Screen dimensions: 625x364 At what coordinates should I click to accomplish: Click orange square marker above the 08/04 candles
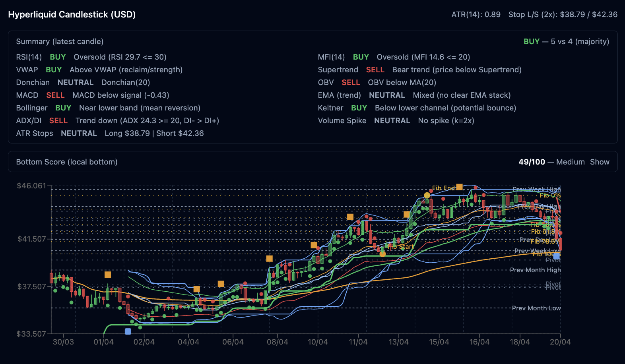(x=269, y=258)
